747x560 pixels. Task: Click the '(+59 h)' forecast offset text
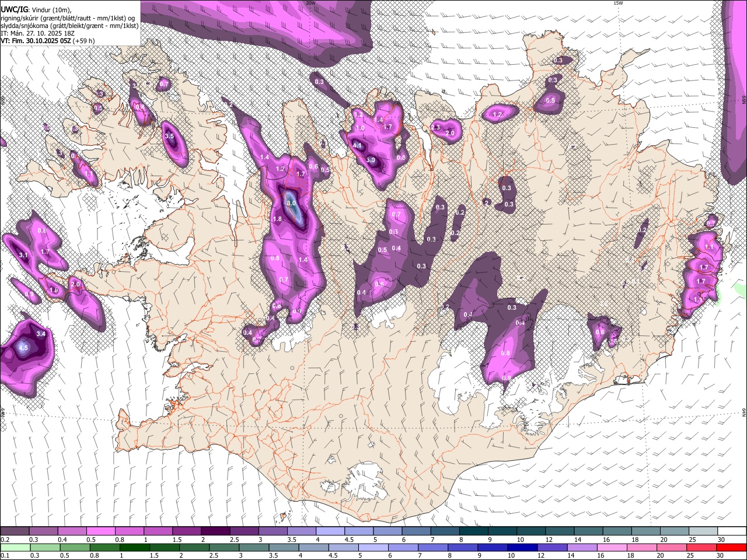tap(84, 41)
